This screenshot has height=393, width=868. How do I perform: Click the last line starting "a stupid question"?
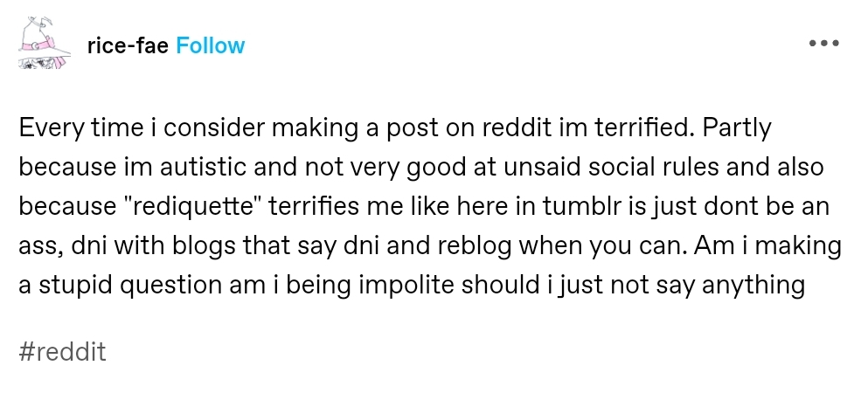411,285
